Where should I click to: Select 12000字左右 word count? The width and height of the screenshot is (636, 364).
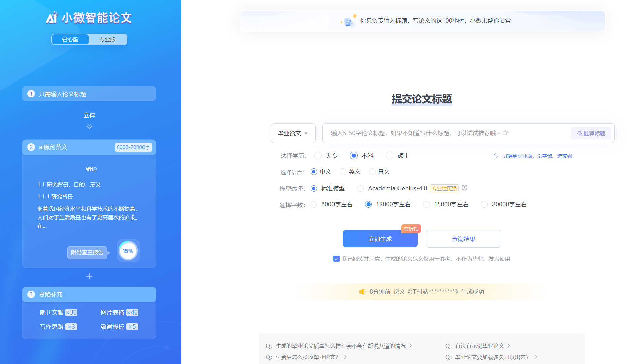click(x=369, y=204)
